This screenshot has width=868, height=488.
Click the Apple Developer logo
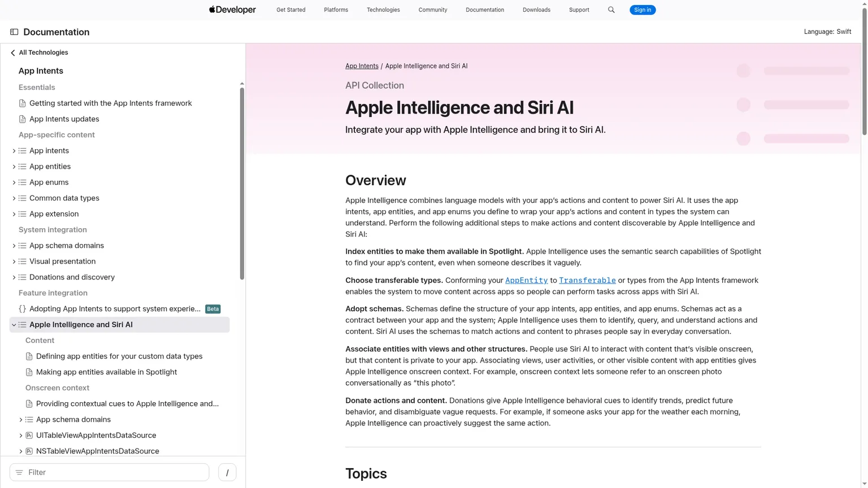232,10
